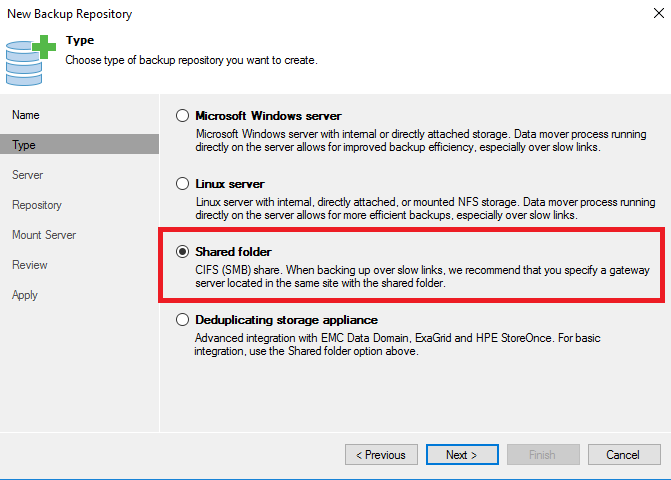Choose the Linux server radio option
671x480 pixels.
tap(182, 184)
